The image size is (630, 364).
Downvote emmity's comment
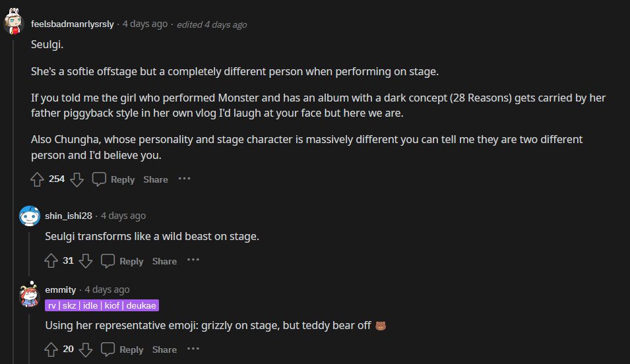pyautogui.click(x=86, y=349)
